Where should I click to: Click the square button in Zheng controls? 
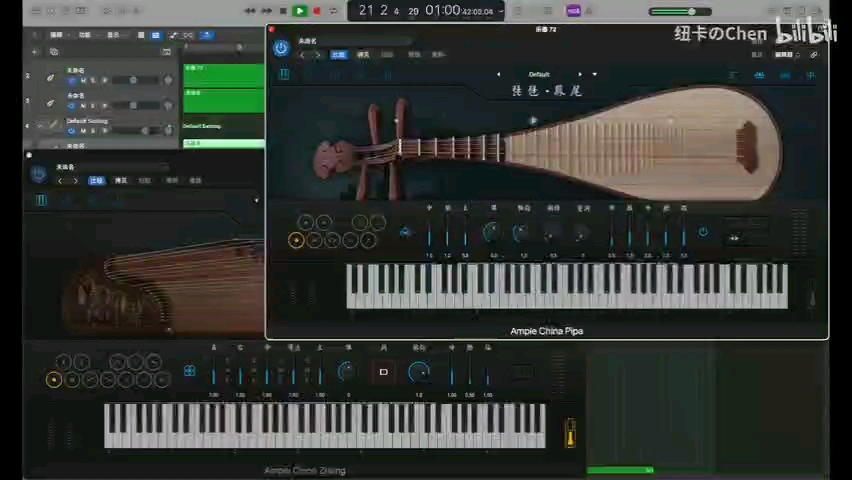(x=384, y=372)
